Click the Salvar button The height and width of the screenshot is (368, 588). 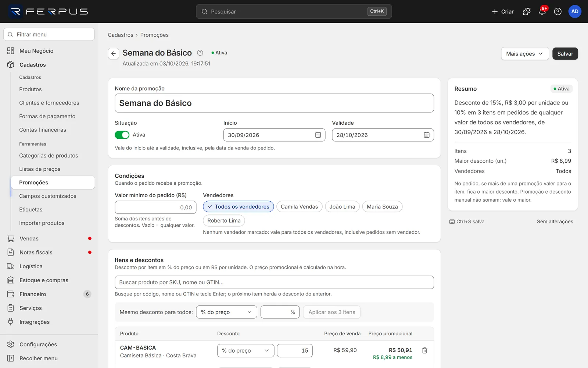565,54
